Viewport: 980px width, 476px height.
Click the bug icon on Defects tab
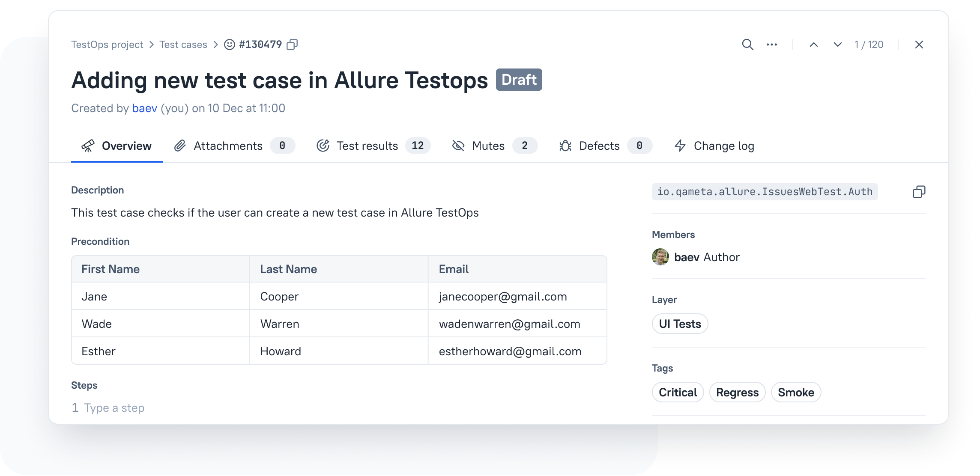point(565,146)
